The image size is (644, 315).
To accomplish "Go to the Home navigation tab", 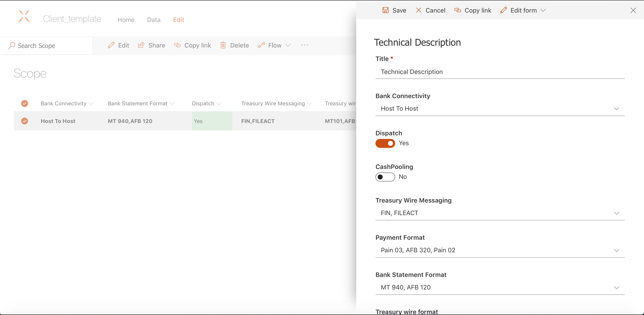I will click(126, 20).
